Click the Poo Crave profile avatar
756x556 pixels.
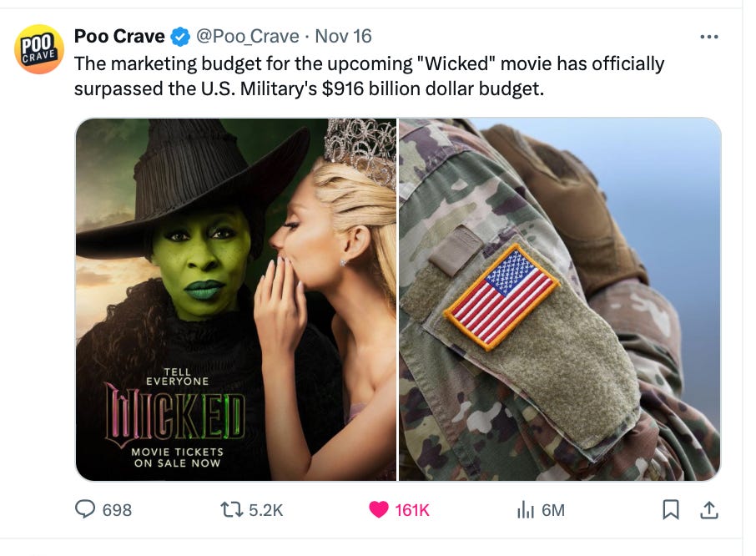(39, 48)
